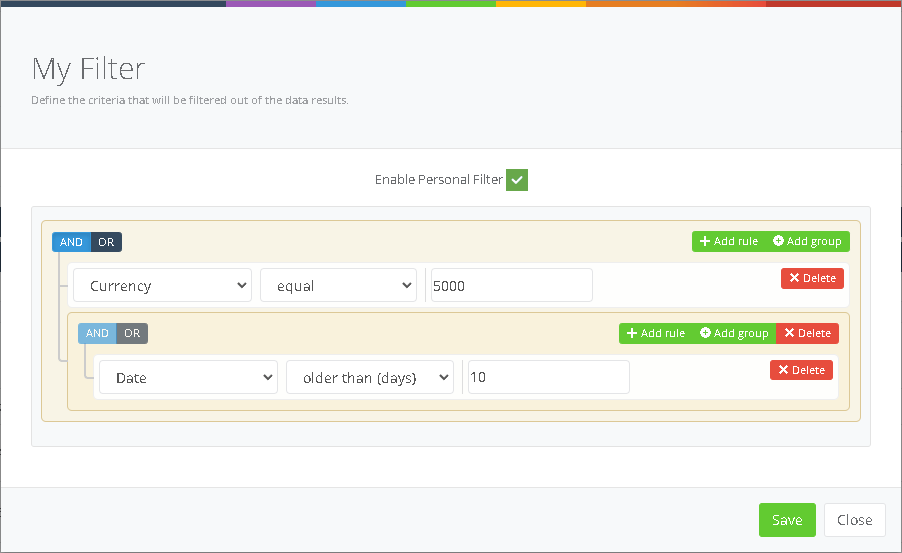Click Add group in the nested group
Screen dimensions: 902x553
coord(734,334)
